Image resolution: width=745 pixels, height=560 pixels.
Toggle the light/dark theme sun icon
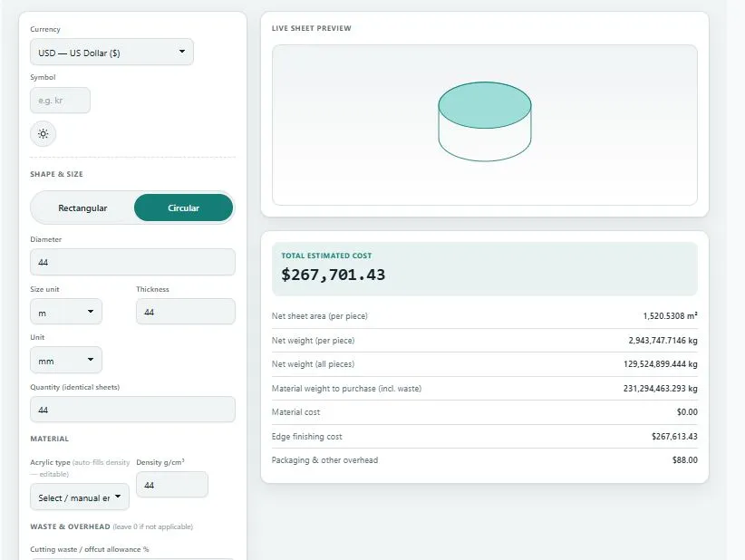44,133
